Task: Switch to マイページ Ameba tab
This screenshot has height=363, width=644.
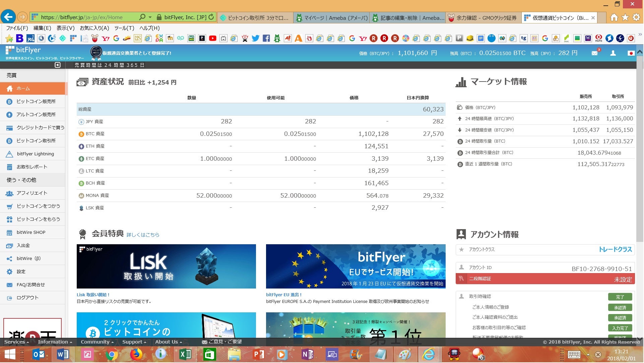Action: (x=332, y=18)
